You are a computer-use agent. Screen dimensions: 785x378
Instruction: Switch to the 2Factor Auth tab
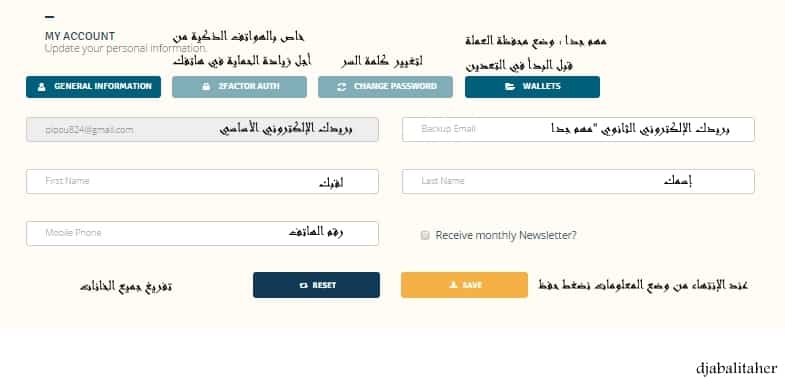click(x=239, y=87)
